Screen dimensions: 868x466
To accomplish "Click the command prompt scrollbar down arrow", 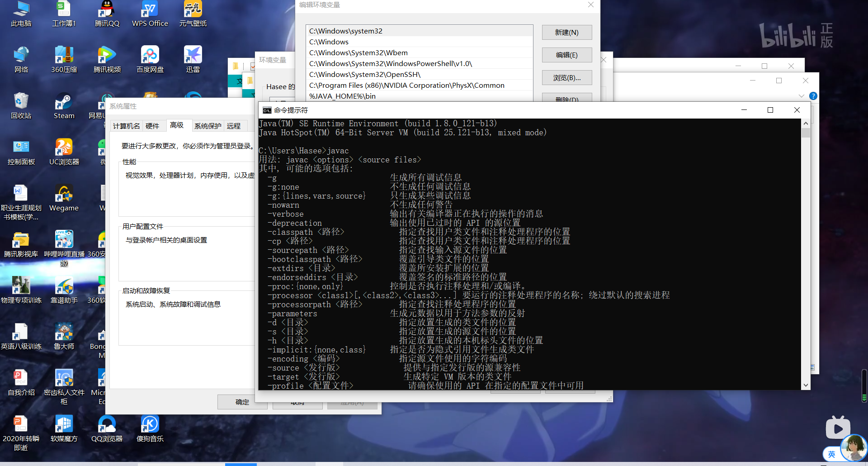I will (x=806, y=385).
